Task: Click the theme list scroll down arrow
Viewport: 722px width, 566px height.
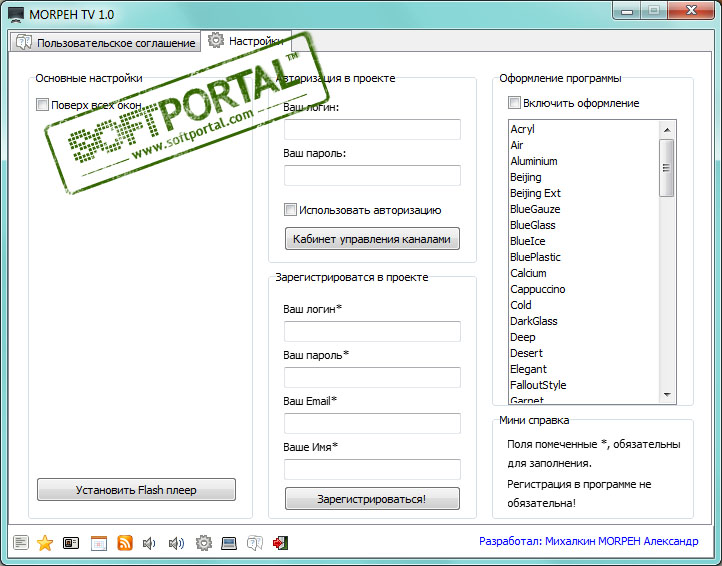Action: [667, 395]
